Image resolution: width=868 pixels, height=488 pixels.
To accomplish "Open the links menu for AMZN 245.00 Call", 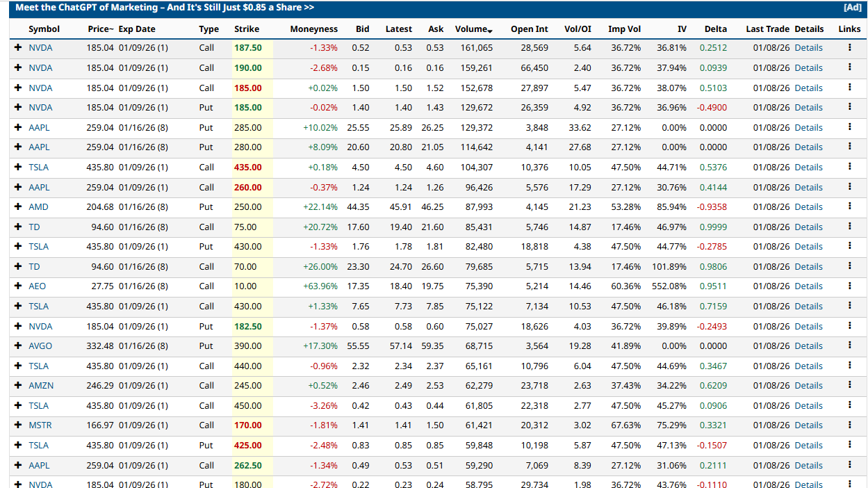I will point(849,386).
